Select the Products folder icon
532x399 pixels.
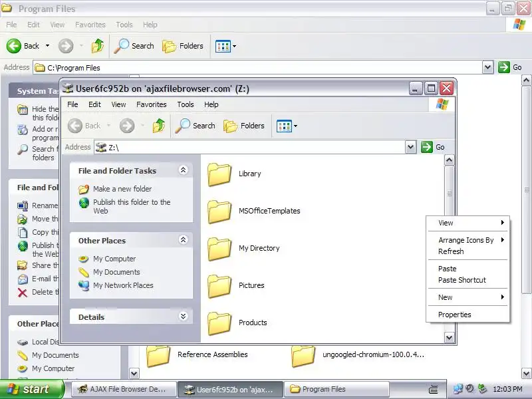point(219,324)
